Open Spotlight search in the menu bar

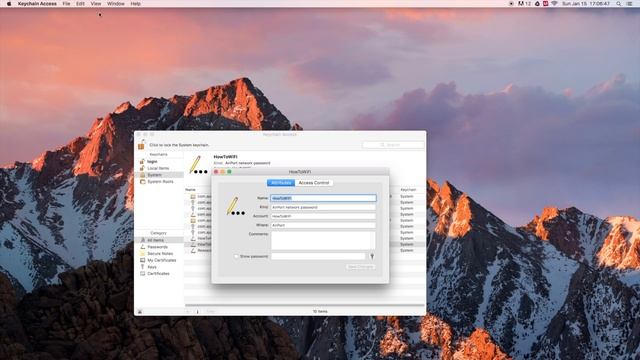(619, 4)
